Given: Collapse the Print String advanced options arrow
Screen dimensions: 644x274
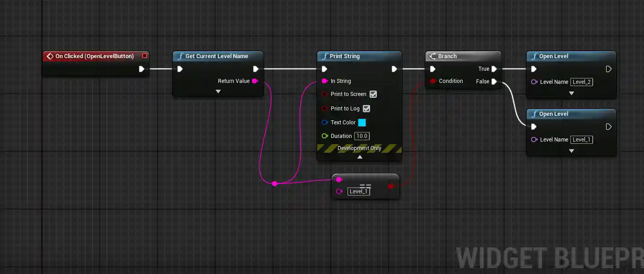Looking at the screenshot, I should pyautogui.click(x=359, y=157).
